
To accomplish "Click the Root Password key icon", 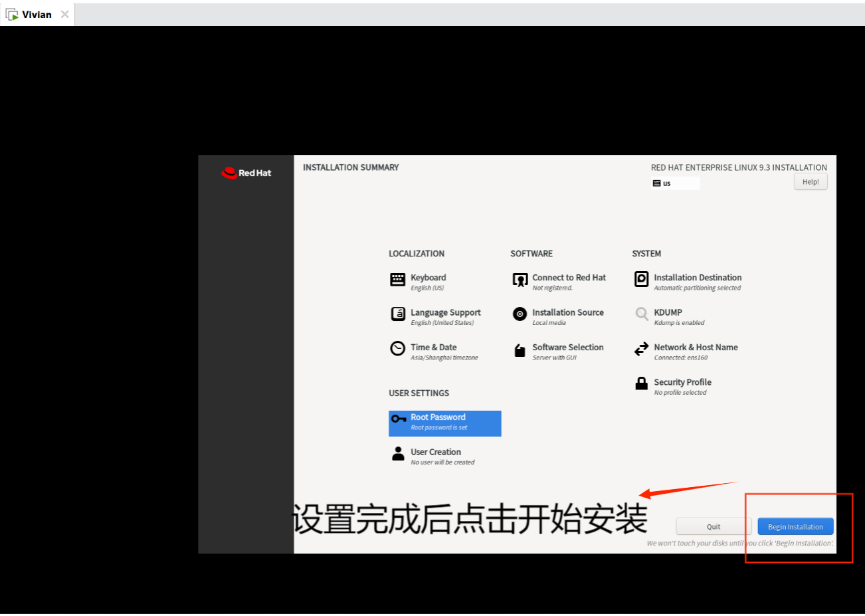I will (399, 419).
